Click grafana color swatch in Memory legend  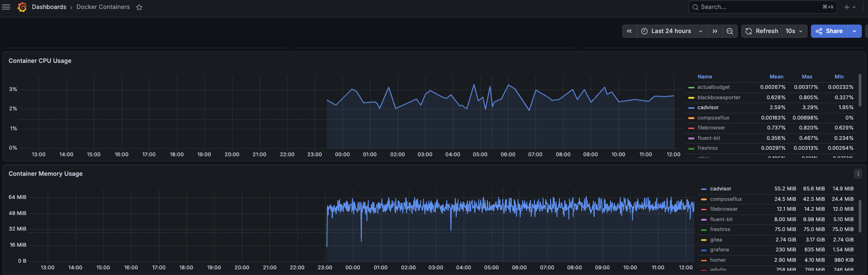point(704,250)
